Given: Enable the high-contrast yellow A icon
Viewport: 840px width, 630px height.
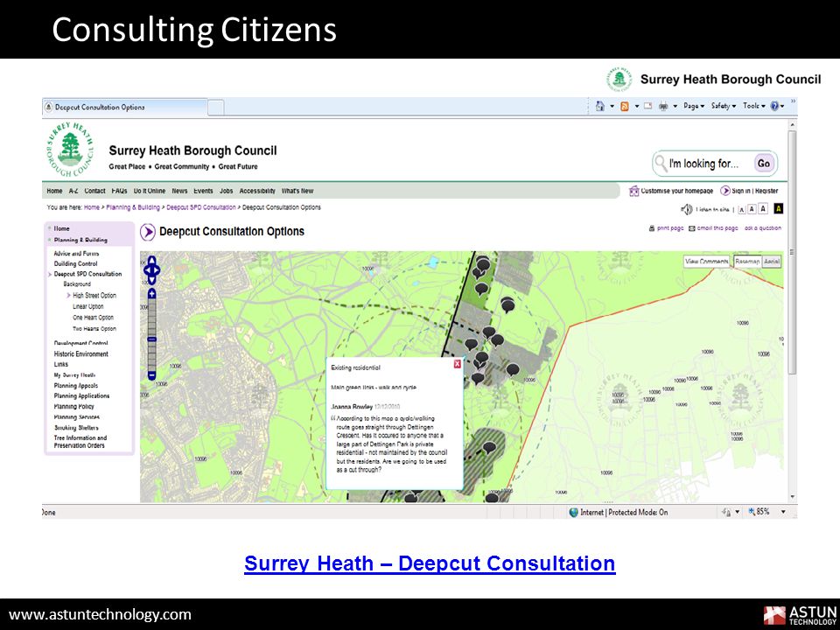Looking at the screenshot, I should pos(779,209).
